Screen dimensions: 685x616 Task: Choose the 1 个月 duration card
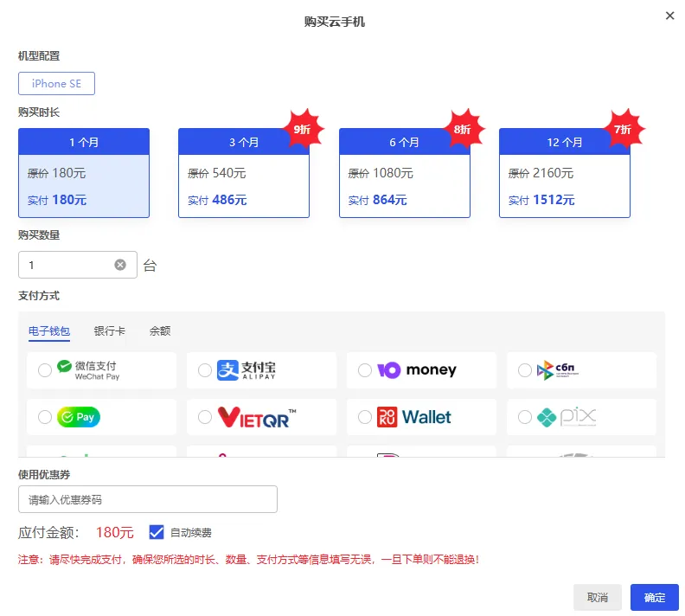point(84,172)
